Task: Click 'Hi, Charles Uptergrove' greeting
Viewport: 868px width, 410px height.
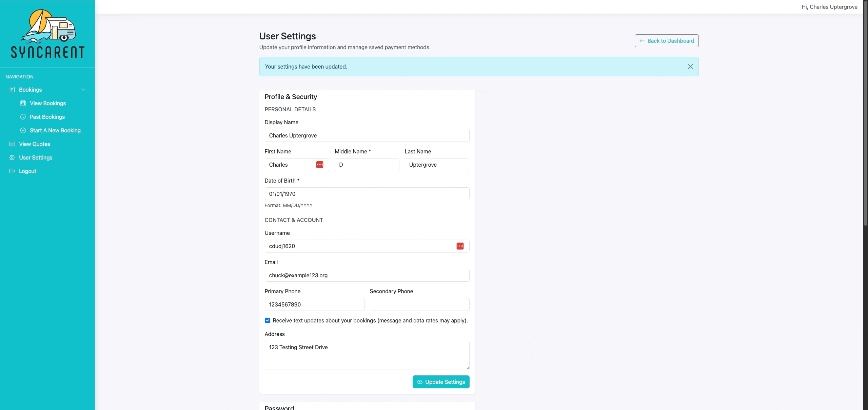Action: click(829, 7)
